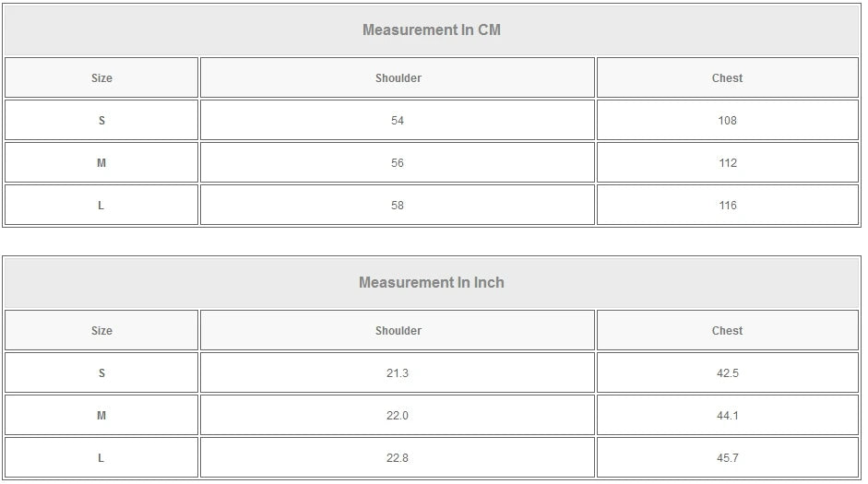Select the chest value 108 cell

point(727,121)
